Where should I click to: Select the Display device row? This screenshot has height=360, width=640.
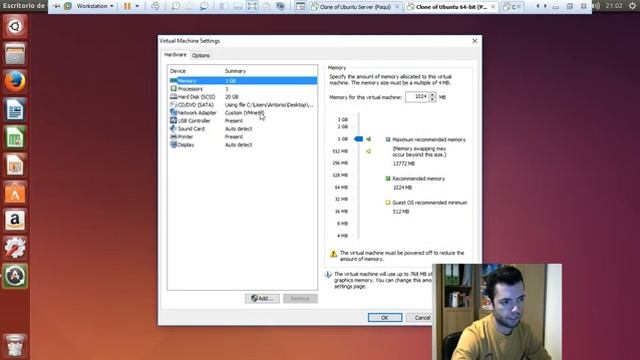(243, 145)
